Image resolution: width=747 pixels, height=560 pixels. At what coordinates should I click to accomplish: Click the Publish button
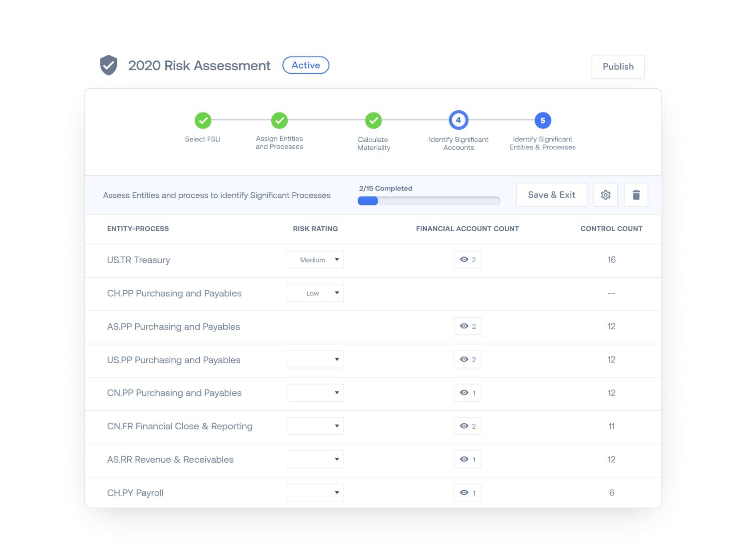click(618, 67)
